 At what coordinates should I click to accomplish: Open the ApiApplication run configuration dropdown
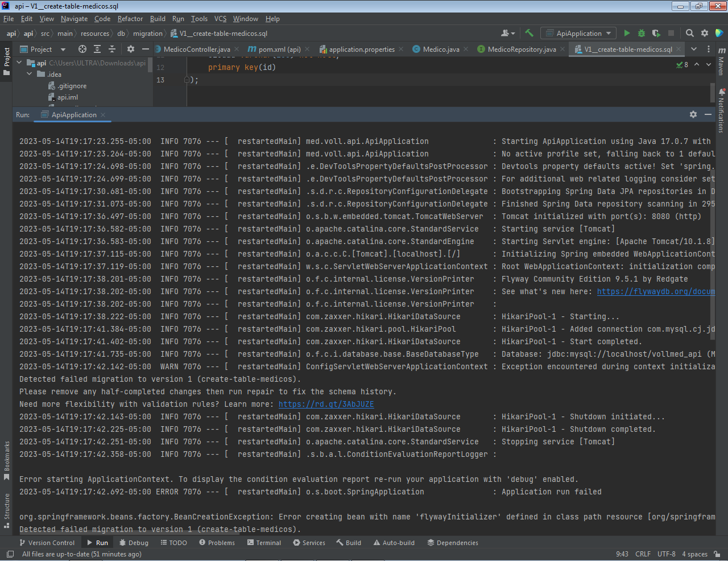point(578,33)
